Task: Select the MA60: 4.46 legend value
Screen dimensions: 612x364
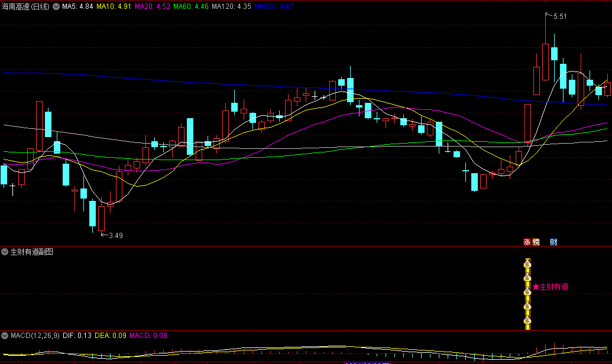Action: pos(191,6)
